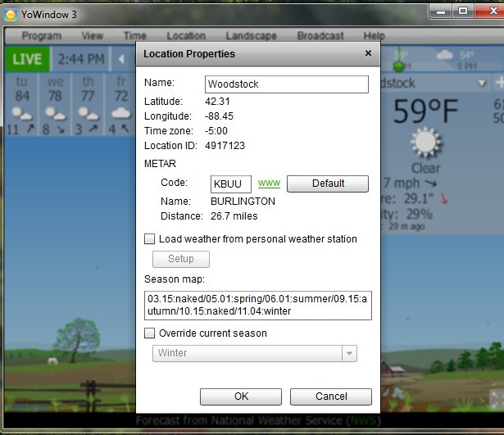This screenshot has width=504, height=435.
Task: Open the Location menu
Action: click(186, 36)
